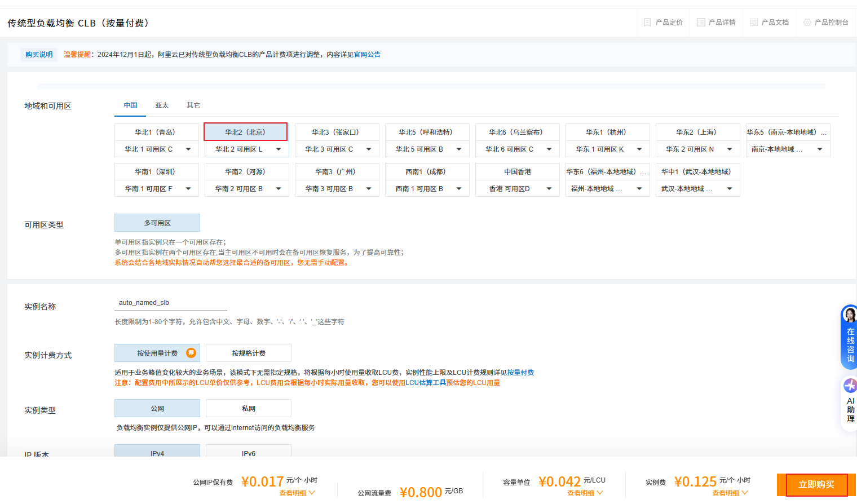Screen dimensions: 857x504
Task: Select region 华东6（福州-本地地域）
Action: pyautogui.click(x=608, y=171)
